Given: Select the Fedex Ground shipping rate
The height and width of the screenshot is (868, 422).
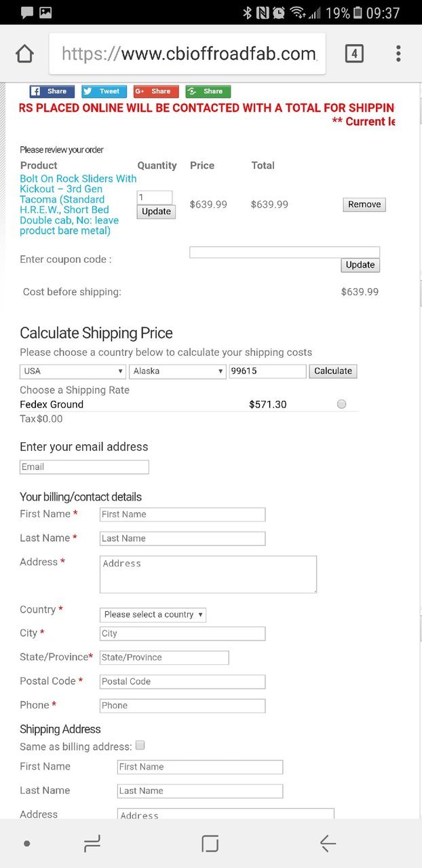Looking at the screenshot, I should click(x=341, y=404).
